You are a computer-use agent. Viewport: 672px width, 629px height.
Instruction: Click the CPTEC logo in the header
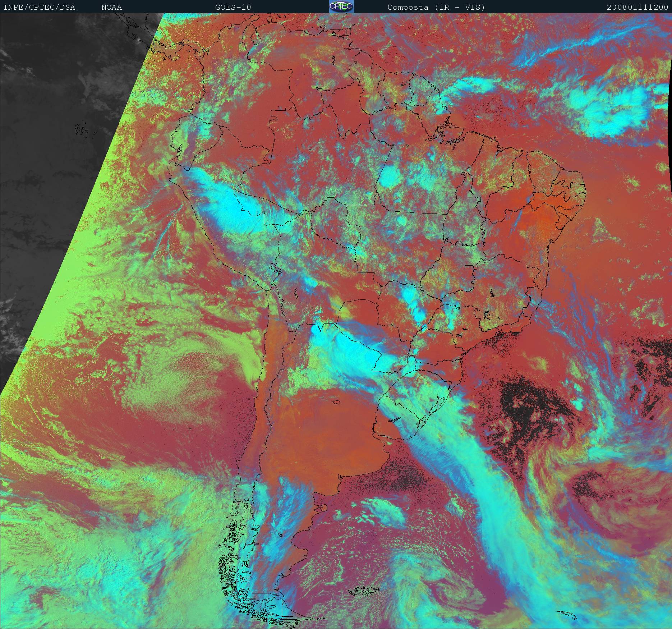point(341,6)
